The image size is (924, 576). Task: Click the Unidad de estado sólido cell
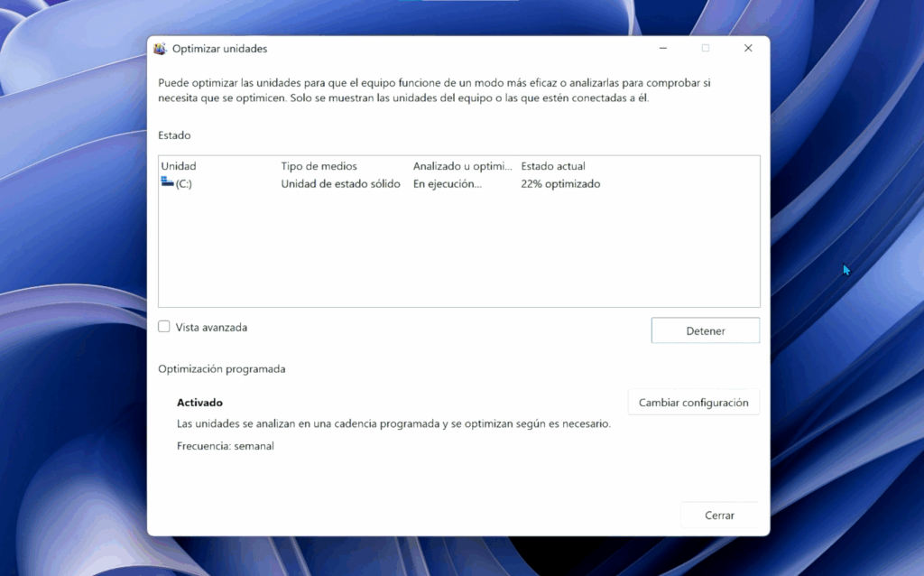click(340, 184)
